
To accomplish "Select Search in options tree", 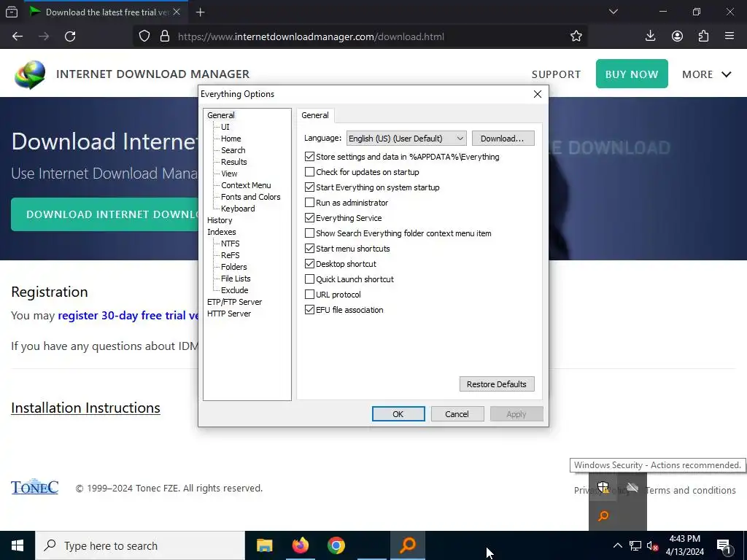I will [x=233, y=150].
